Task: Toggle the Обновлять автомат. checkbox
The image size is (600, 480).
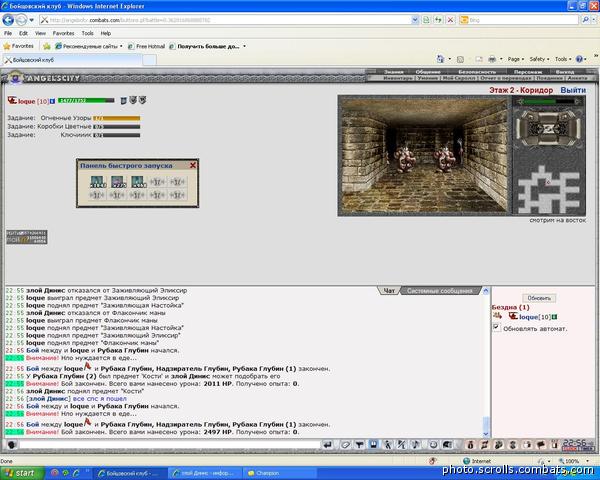Action: click(x=496, y=327)
